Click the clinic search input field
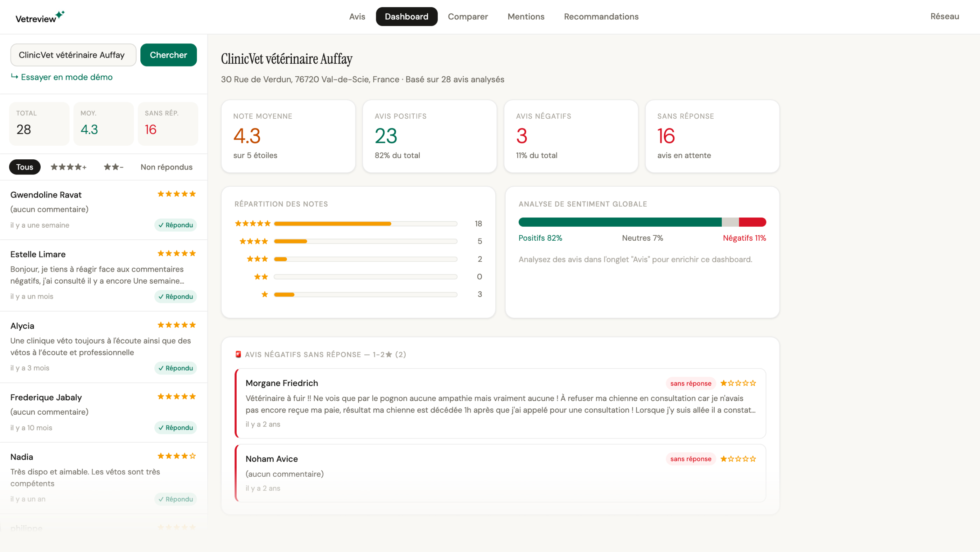Image resolution: width=980 pixels, height=552 pixels. 73,55
